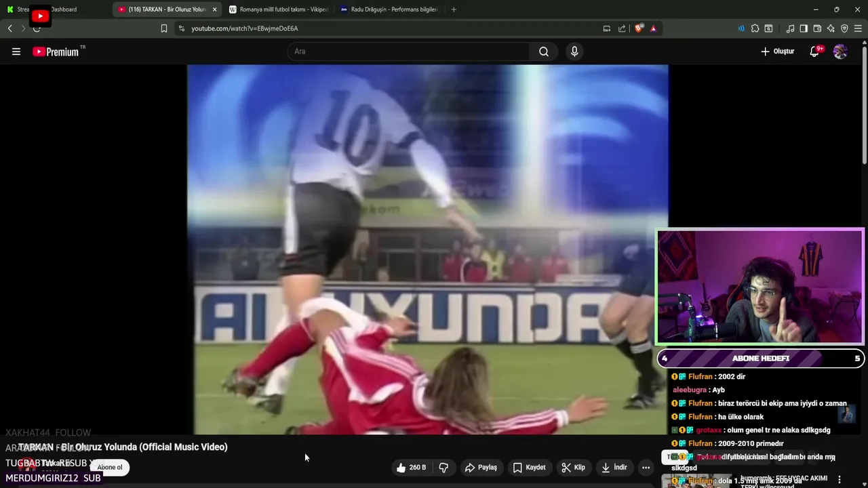Open the YouTube guide hamburger menu
The image size is (868, 488).
[x=16, y=52]
